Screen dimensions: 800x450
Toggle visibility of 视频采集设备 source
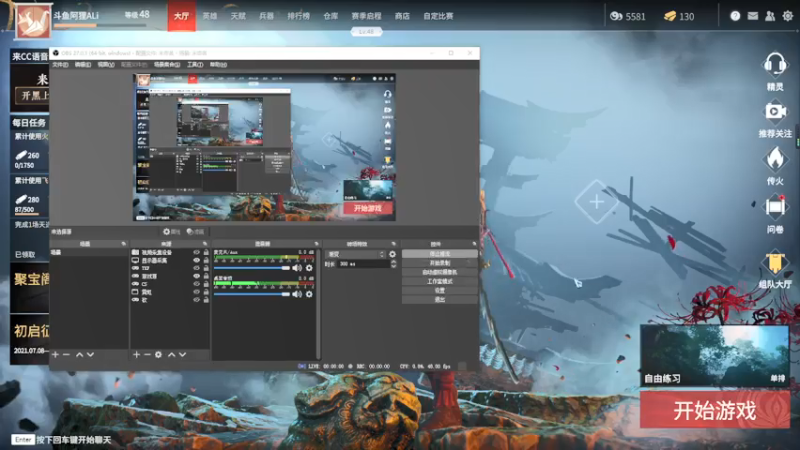click(x=196, y=253)
